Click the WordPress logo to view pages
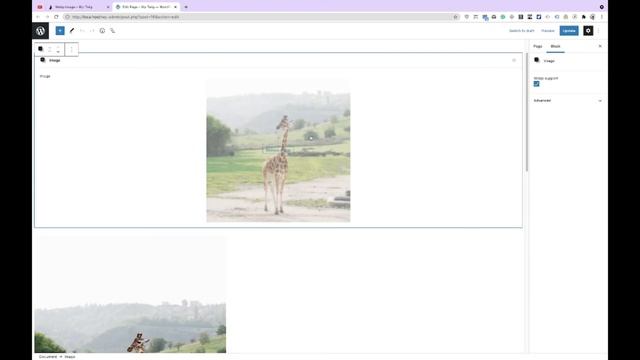Viewport: 640px width, 360px height. (40, 31)
